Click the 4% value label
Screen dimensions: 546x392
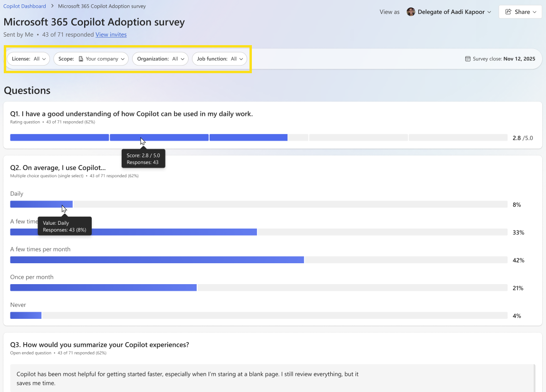click(517, 316)
